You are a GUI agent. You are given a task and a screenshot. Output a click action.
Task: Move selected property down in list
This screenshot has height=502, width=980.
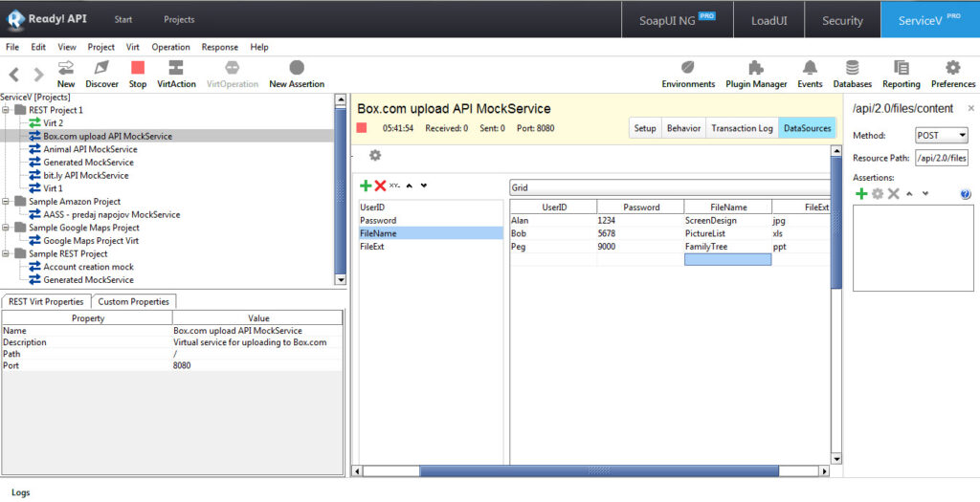[x=424, y=186]
